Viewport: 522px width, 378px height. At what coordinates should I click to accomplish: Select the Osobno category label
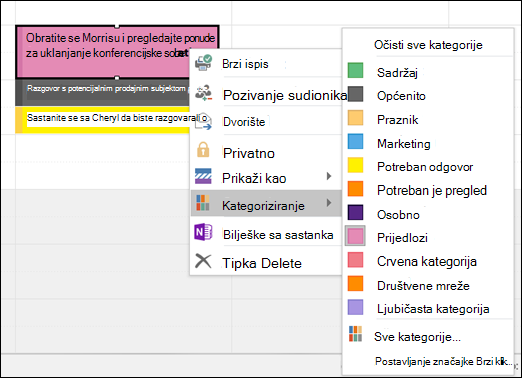(x=398, y=214)
